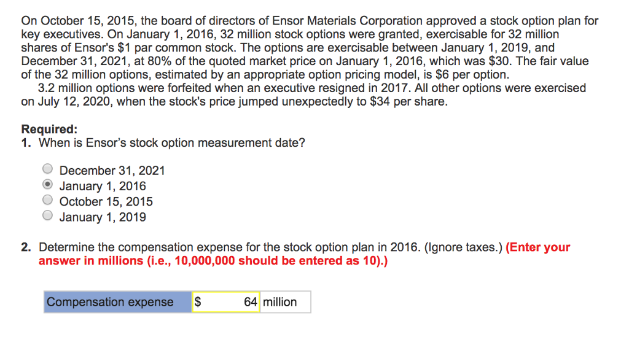Click the Compensation expense label cell
The height and width of the screenshot is (364, 629).
click(117, 301)
